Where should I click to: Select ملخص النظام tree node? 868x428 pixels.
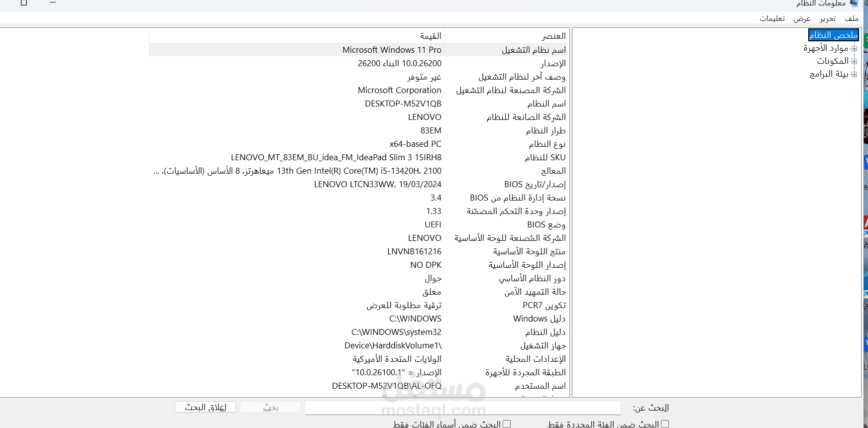833,35
